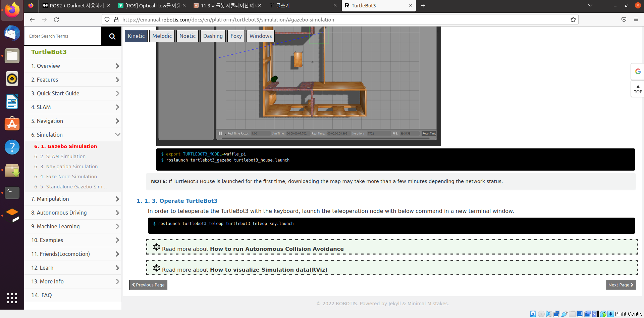
Task: Select the Windows version tab
Action: (261, 36)
